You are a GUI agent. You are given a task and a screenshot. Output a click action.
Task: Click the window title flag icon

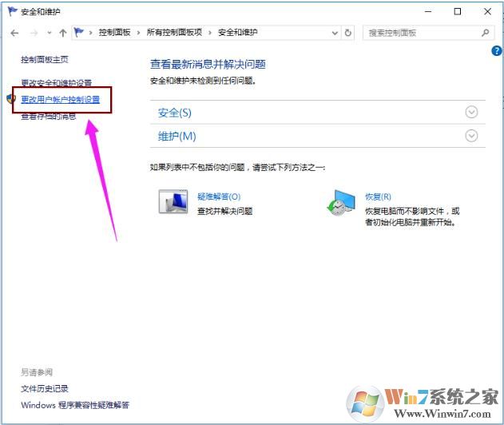12,11
